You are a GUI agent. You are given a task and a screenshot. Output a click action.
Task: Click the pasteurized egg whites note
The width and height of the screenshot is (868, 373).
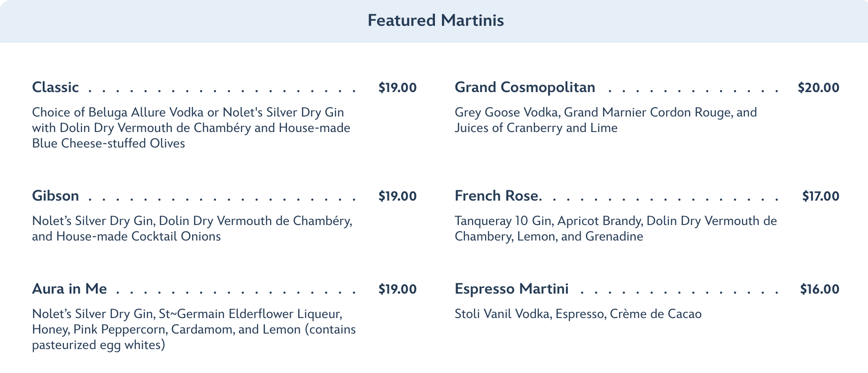coord(99,345)
